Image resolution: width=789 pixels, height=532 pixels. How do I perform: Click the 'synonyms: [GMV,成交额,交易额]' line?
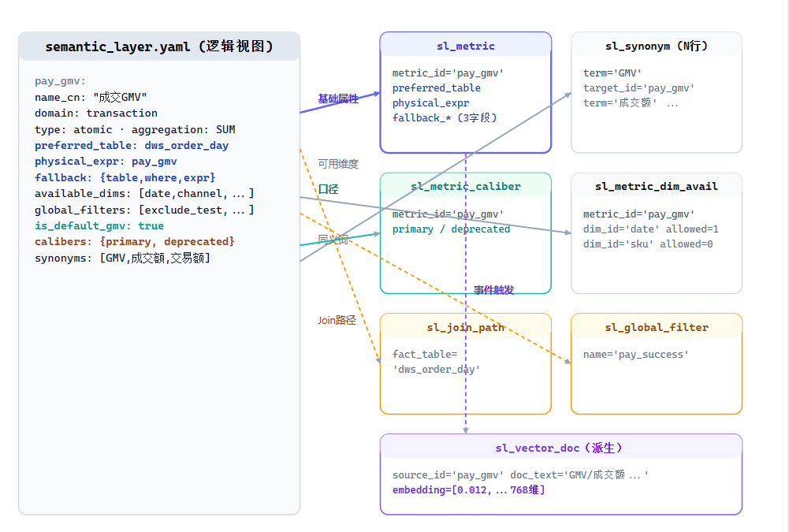122,259
